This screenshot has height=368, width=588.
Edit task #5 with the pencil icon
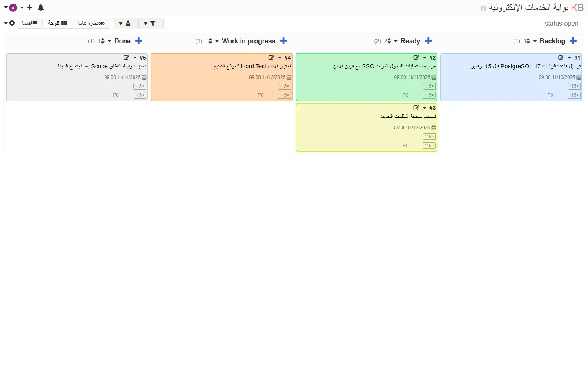pyautogui.click(x=126, y=58)
